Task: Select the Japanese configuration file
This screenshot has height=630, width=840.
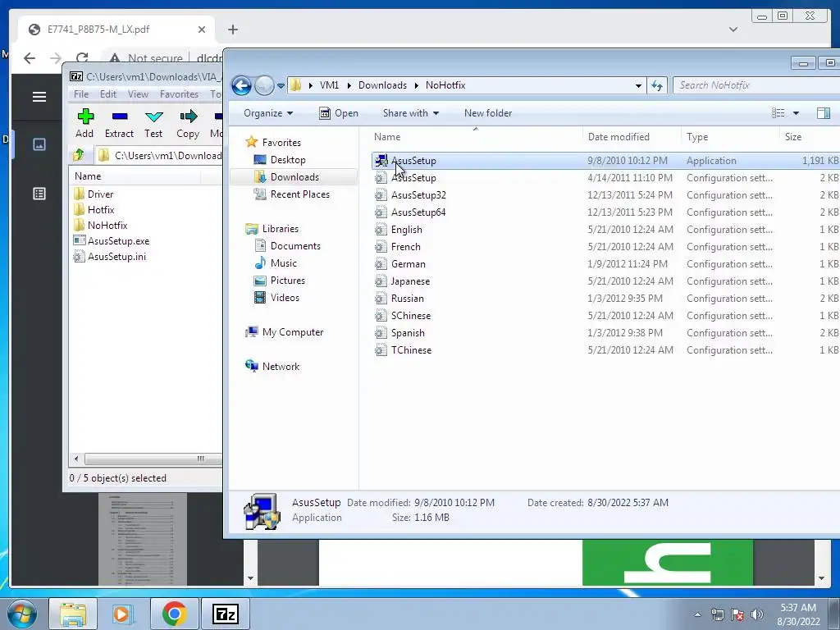Action: pyautogui.click(x=605, y=281)
